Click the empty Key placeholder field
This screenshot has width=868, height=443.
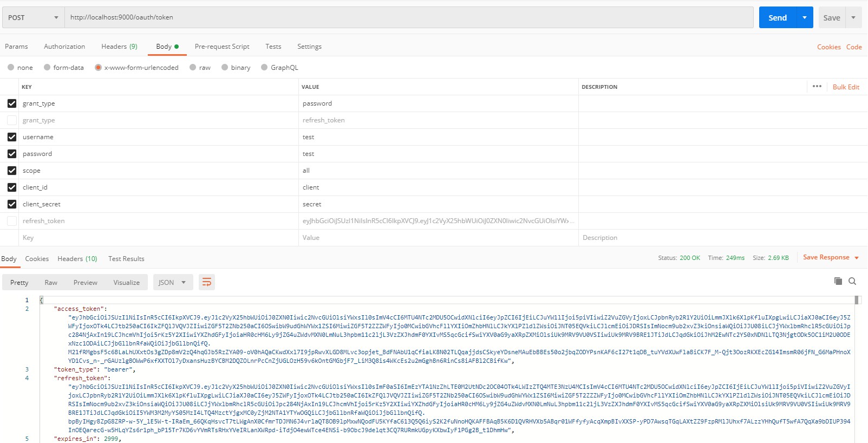pos(159,238)
